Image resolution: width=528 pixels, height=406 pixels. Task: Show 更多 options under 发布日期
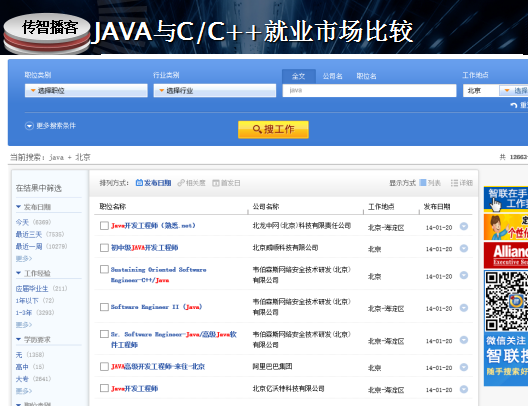point(24,259)
